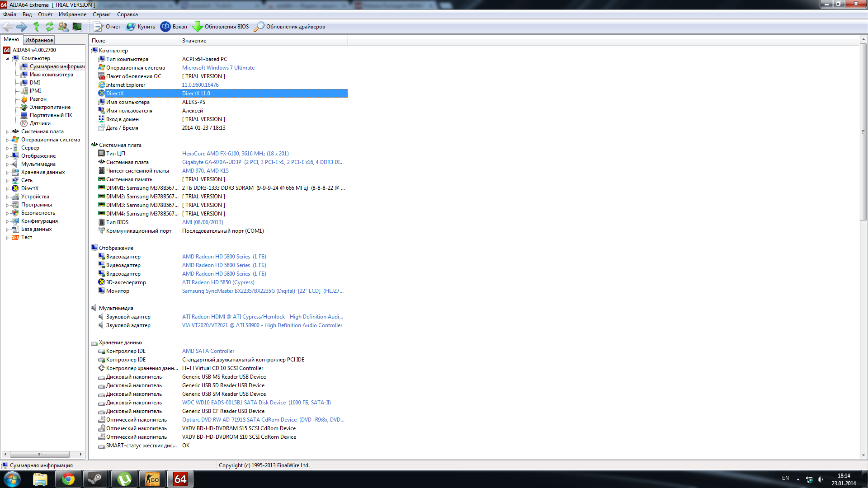868x488 pixels.
Task: Open Gigabyte GA-970A-UD3P motherboard link
Action: [263, 162]
